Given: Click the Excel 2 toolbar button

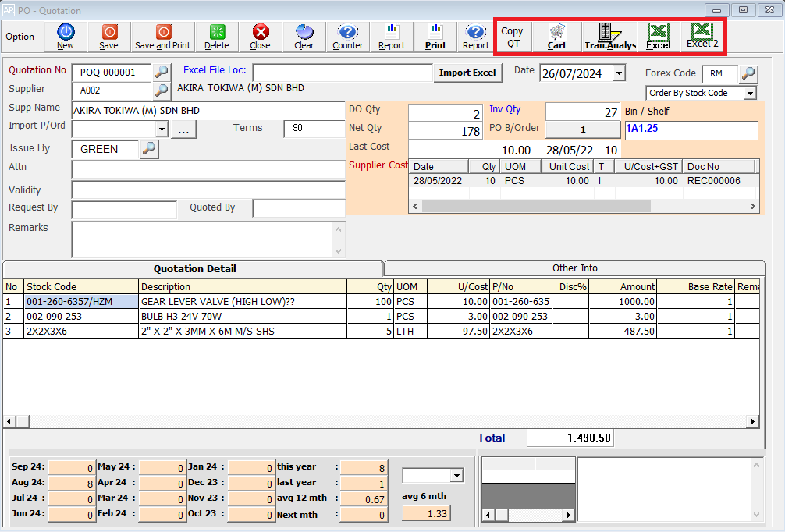Looking at the screenshot, I should click(702, 37).
